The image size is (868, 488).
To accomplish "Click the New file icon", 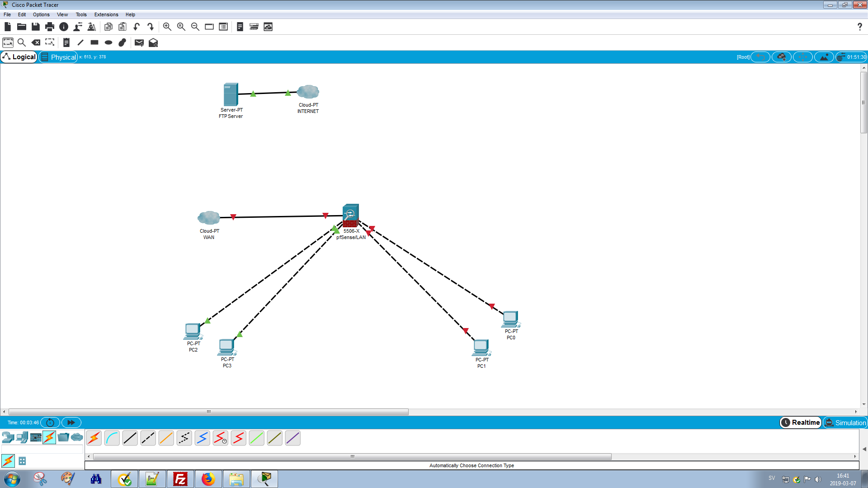I will [8, 27].
